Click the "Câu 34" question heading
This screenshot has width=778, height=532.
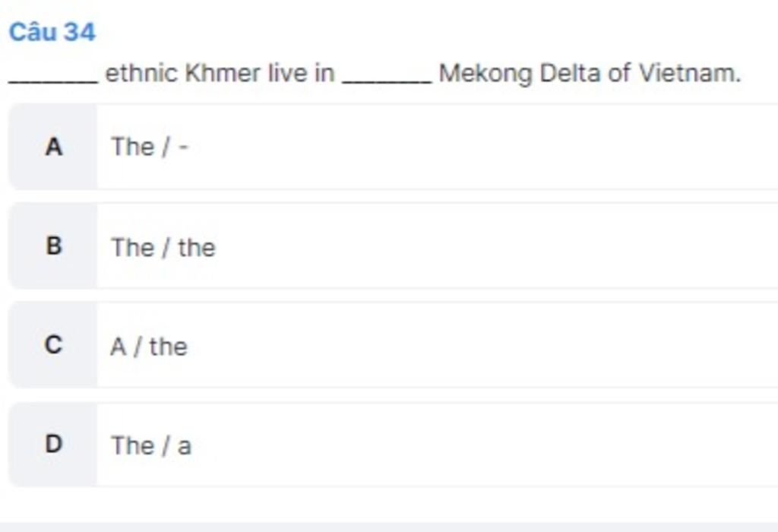click(x=52, y=32)
